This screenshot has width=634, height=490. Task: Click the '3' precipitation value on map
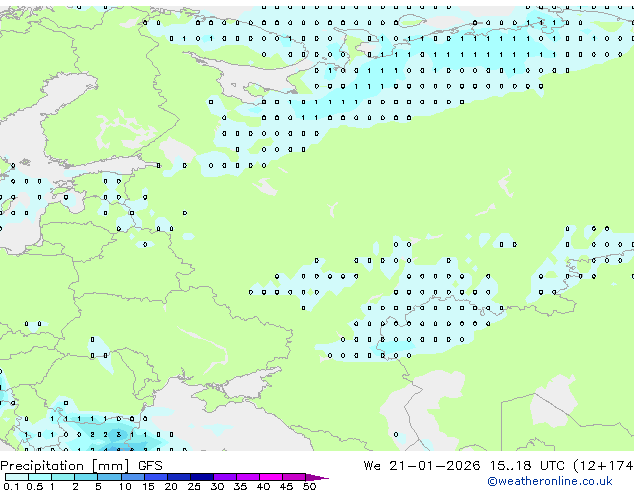click(118, 435)
